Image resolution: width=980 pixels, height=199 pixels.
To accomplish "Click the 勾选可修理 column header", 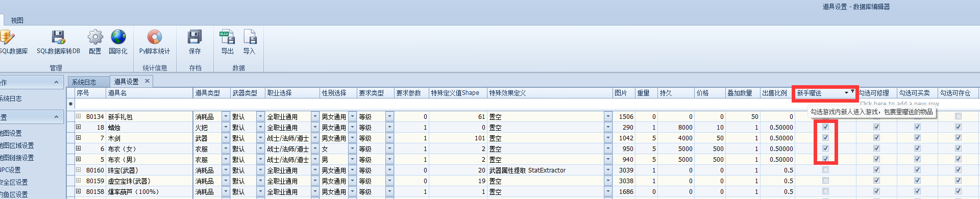I will pyautogui.click(x=876, y=93).
